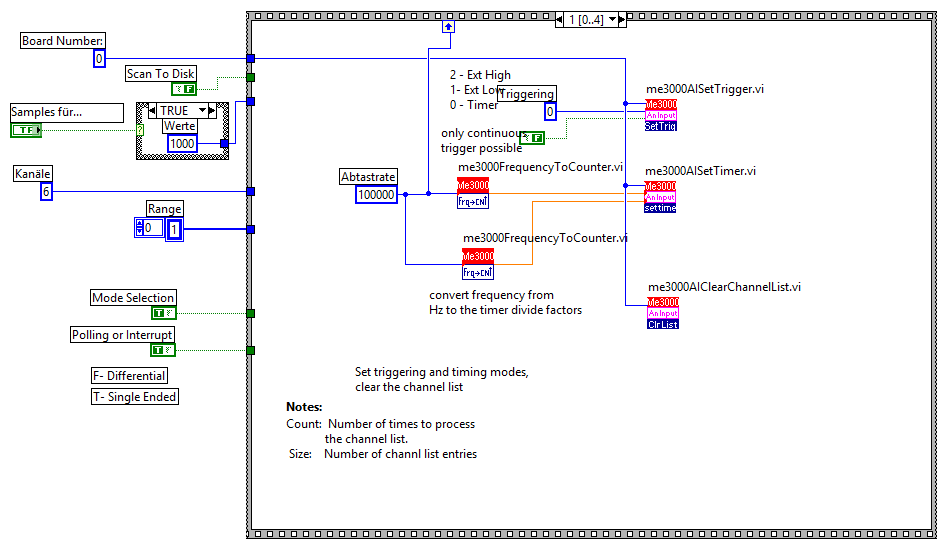Screen dimensions: 952x554
Task: Toggle the Scan To Disk boolean terminal
Action: coord(184,89)
